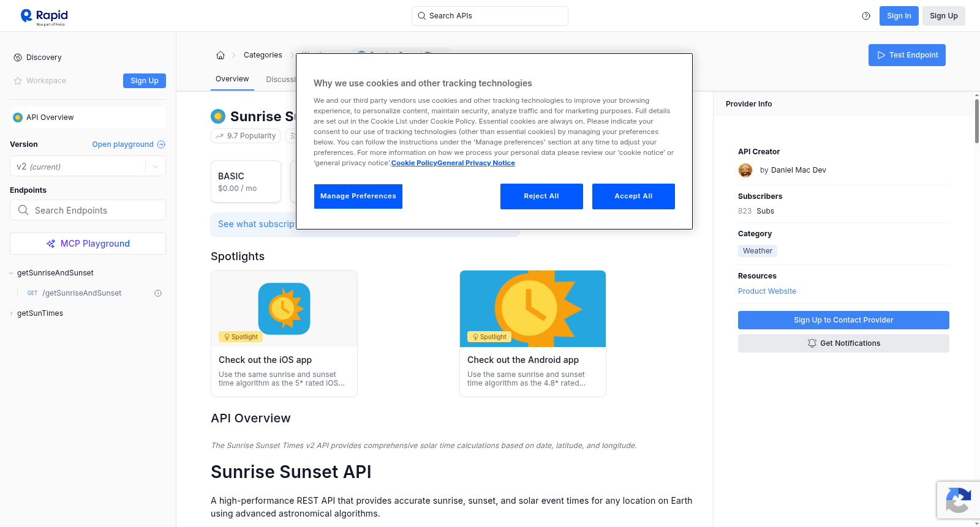
Task: Click Accept All cookies button
Action: [x=633, y=196]
